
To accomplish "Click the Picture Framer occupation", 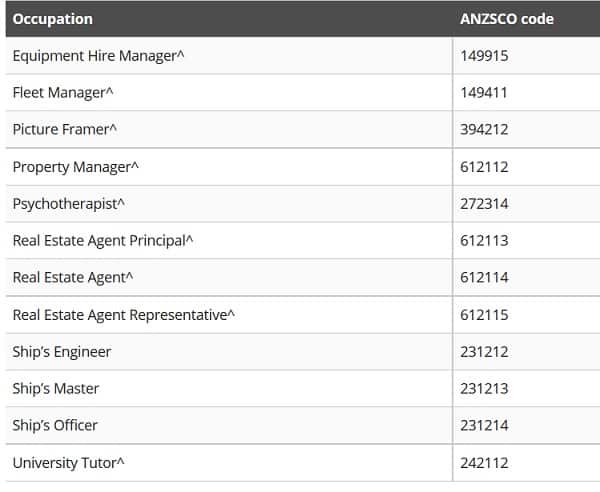I will tap(64, 129).
